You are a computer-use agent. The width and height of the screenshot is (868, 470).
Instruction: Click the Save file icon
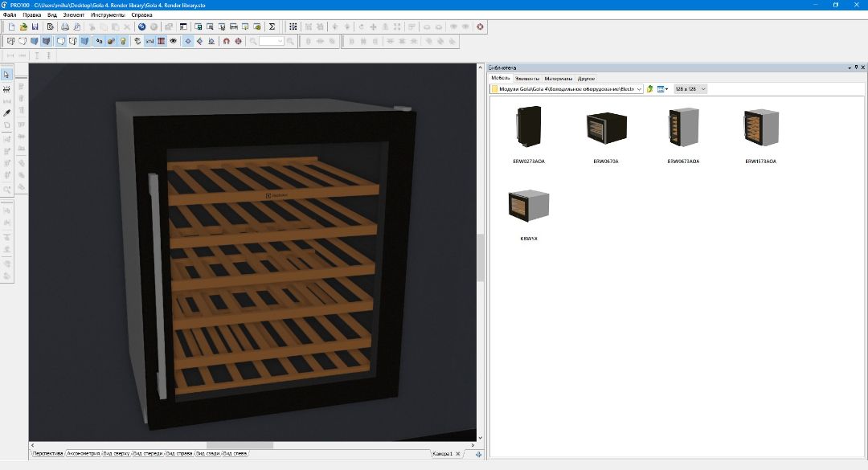coord(35,27)
